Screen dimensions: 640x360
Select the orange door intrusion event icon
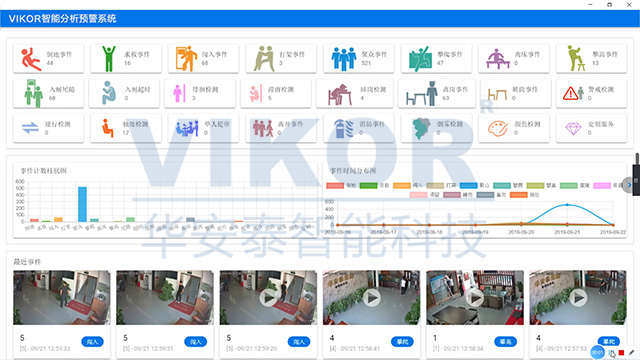click(186, 59)
